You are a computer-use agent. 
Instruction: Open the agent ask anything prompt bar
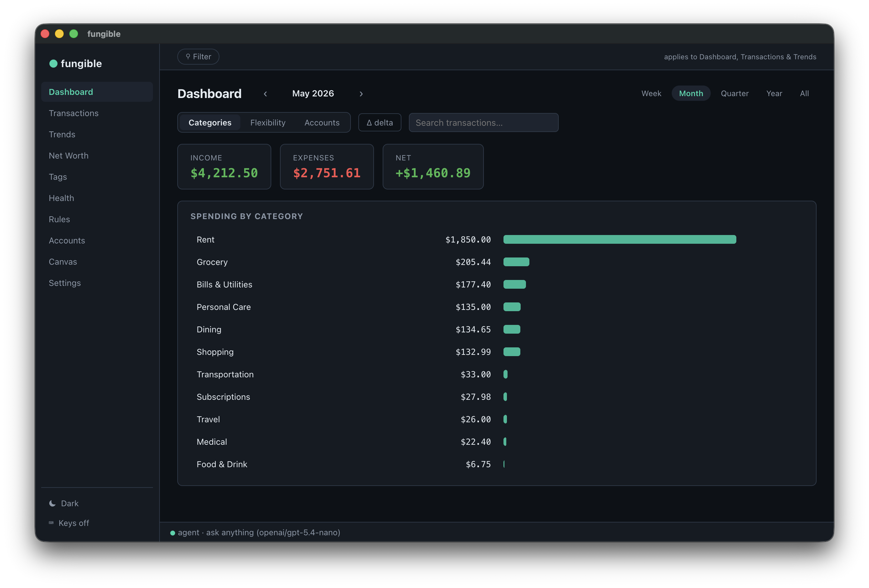[497, 532]
